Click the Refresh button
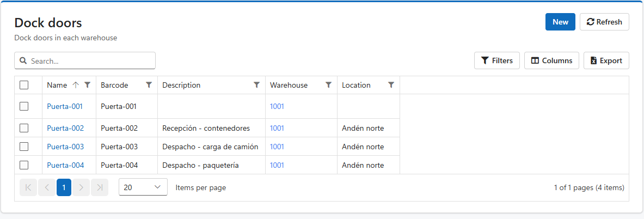Viewport: 644px width, 219px height. click(604, 22)
